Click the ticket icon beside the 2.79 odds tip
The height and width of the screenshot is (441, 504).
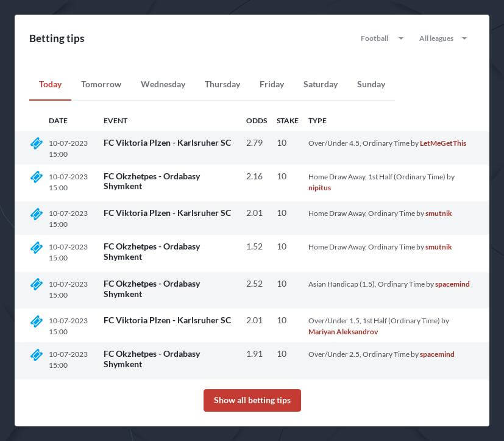[37, 143]
